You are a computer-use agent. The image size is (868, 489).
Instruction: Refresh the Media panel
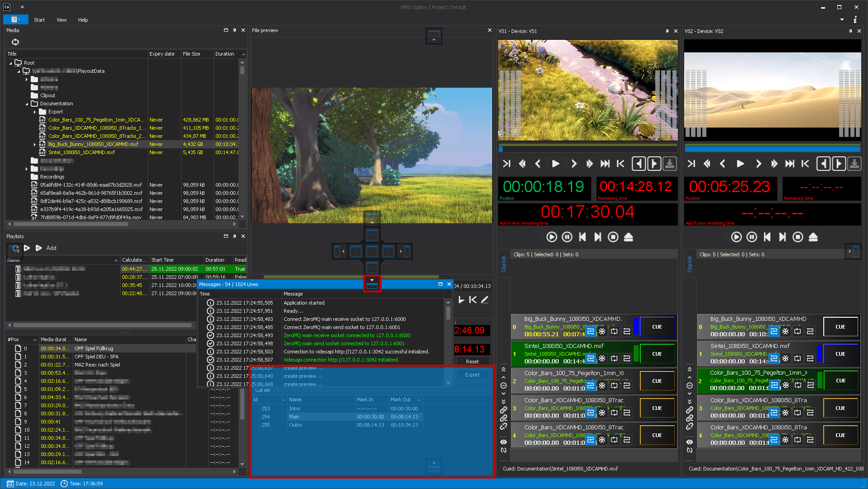(x=15, y=42)
